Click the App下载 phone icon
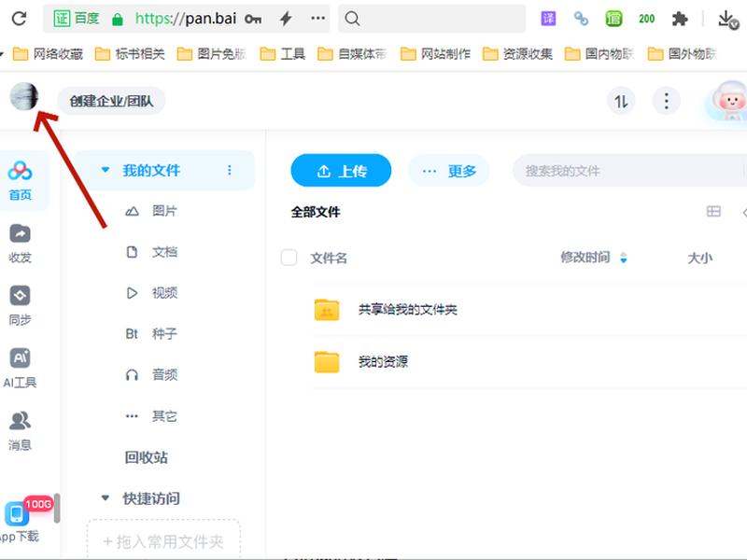Image resolution: width=747 pixels, height=560 pixels. coord(17,514)
